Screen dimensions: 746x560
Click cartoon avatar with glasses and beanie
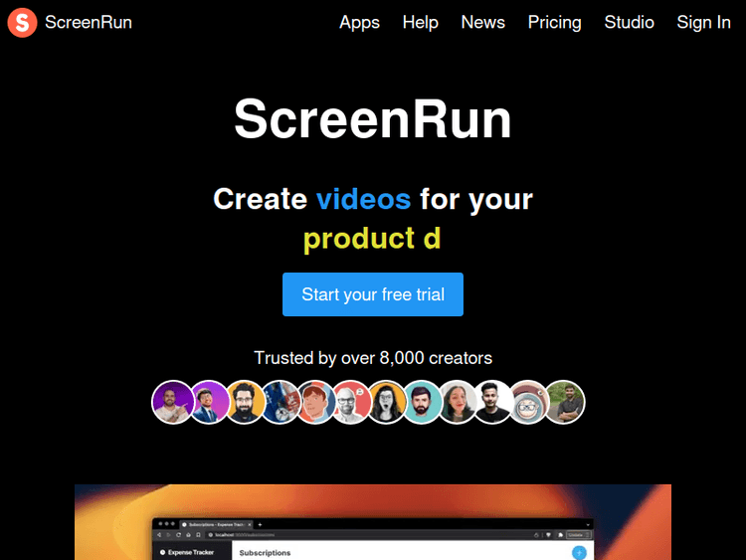click(528, 402)
